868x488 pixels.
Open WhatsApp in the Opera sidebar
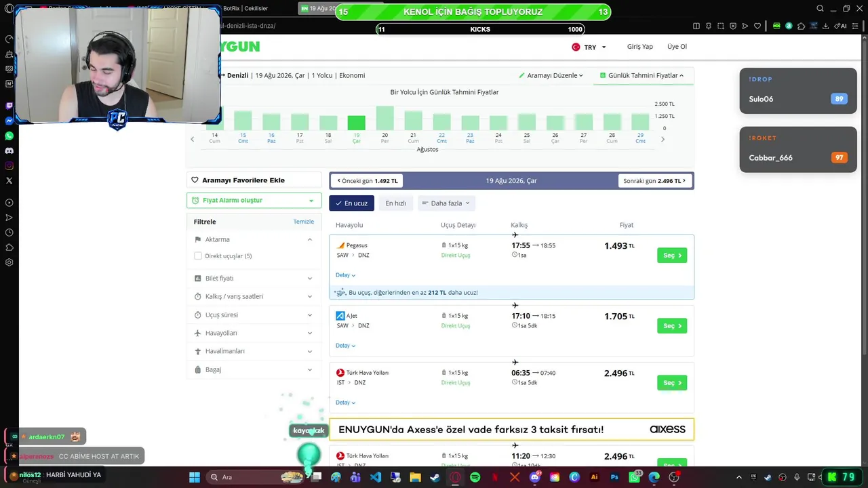pos(9,136)
